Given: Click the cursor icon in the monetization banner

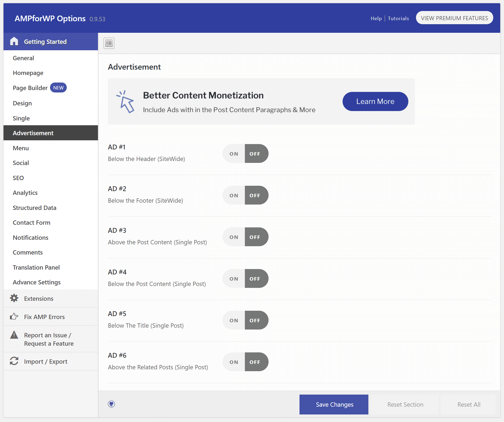Looking at the screenshot, I should (125, 102).
